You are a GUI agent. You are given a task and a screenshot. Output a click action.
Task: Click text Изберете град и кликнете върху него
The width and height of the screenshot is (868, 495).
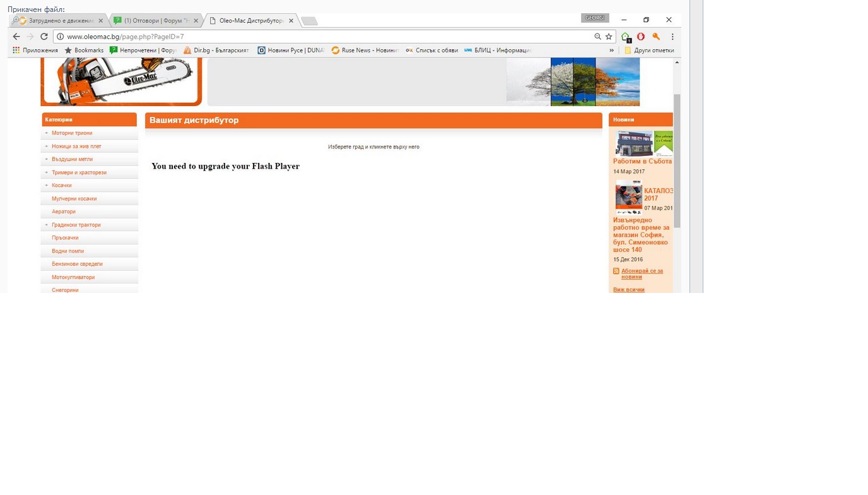coord(373,147)
